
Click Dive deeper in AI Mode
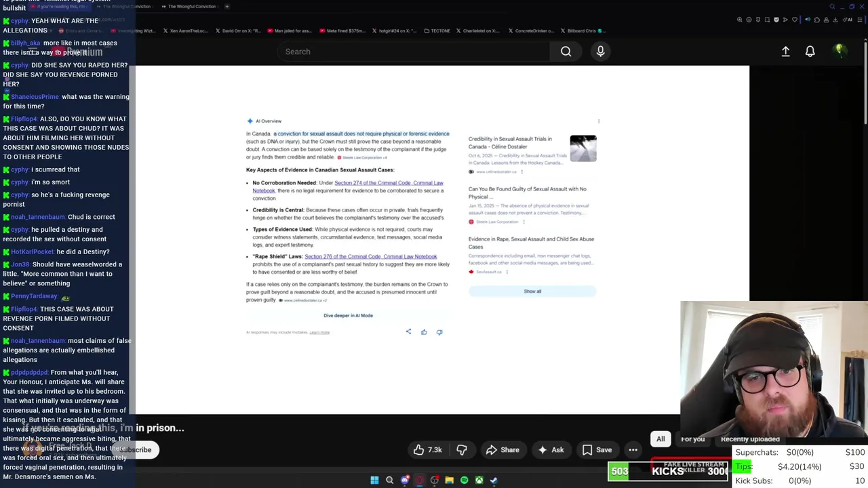(x=348, y=315)
